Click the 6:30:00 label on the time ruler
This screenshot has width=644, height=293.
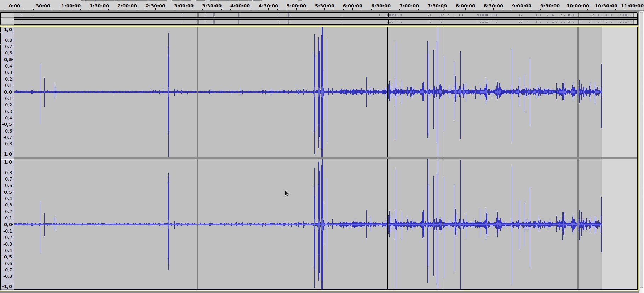381,6
